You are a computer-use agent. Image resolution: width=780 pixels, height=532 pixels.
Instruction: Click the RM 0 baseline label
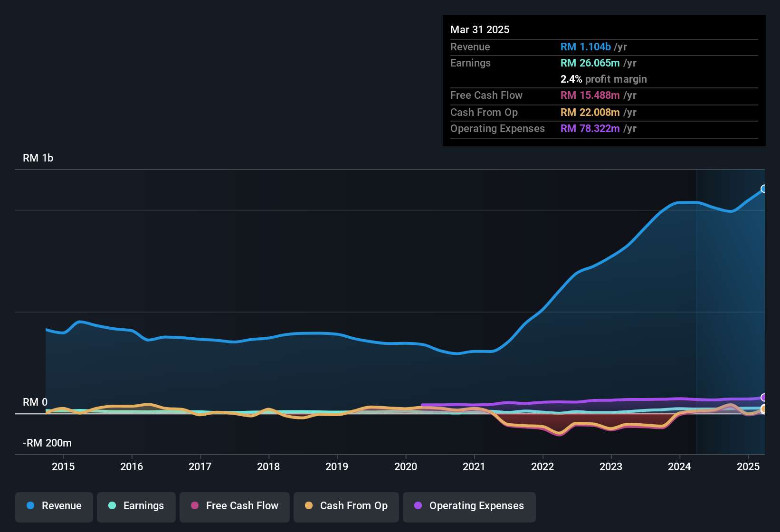[x=35, y=402]
